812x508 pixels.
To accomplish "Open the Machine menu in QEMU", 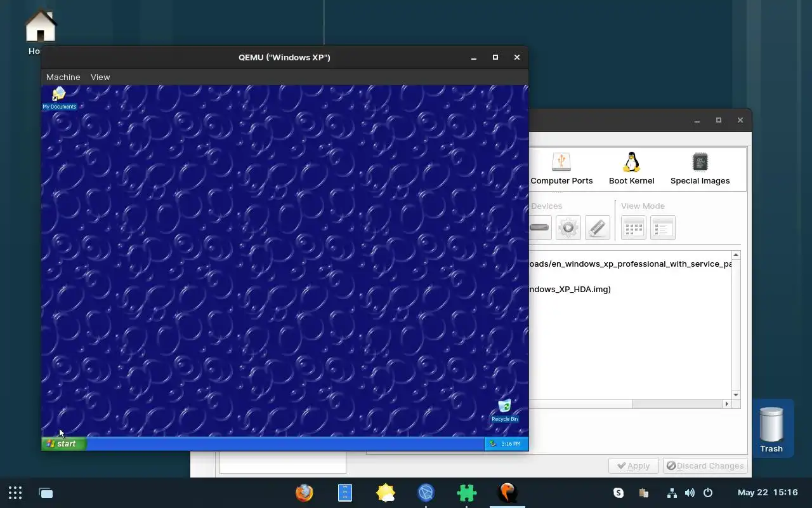I will coord(63,77).
